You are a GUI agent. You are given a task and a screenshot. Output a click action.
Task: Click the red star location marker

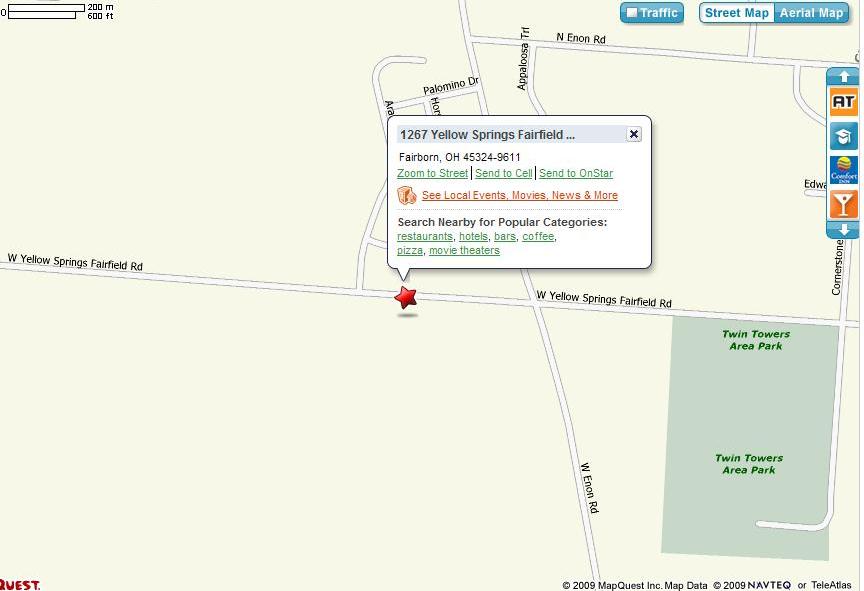tap(406, 297)
